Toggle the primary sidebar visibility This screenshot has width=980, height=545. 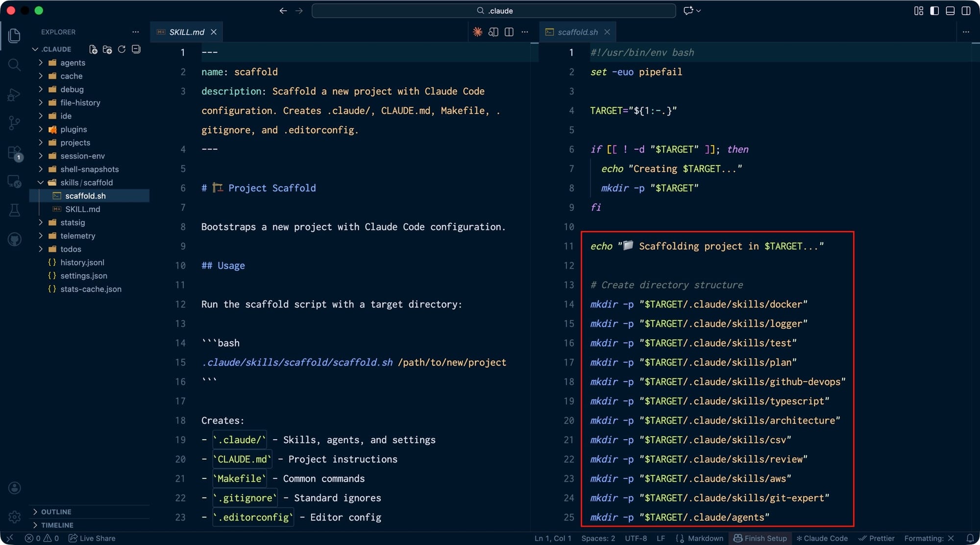click(x=934, y=11)
